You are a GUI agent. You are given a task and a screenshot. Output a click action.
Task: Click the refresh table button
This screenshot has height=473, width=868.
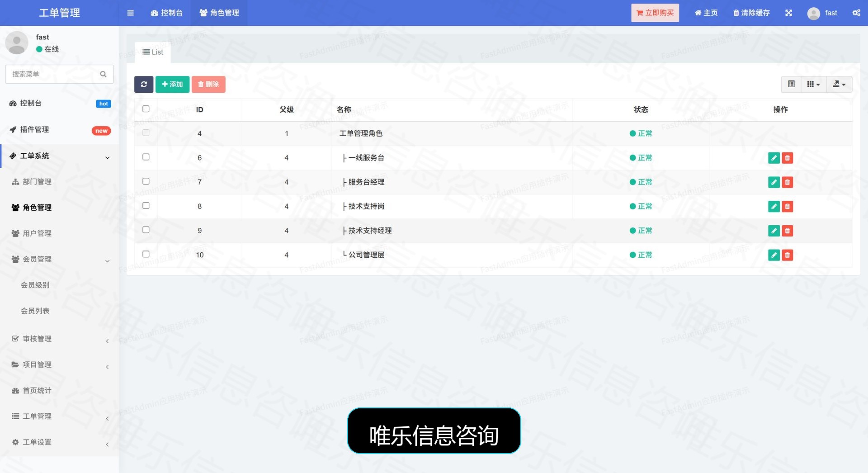(144, 84)
